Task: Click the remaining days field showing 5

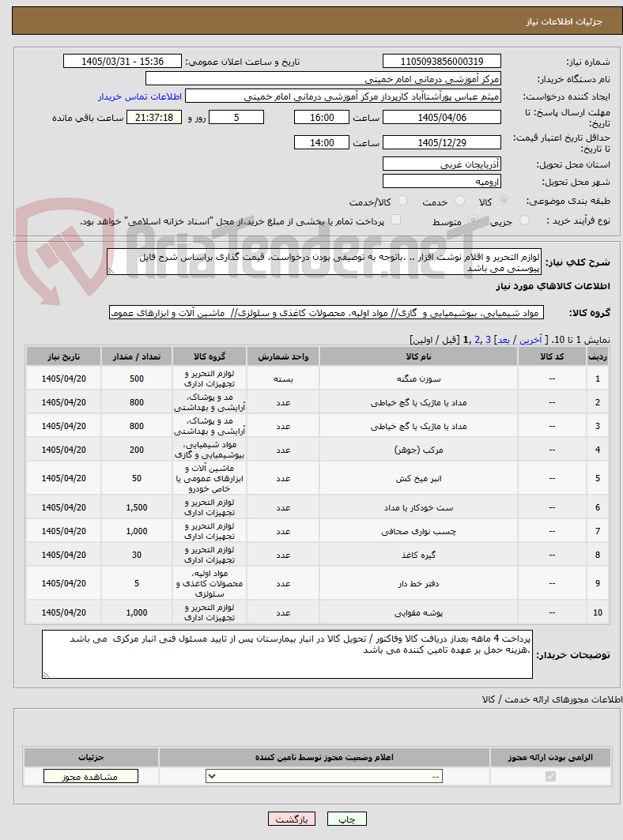Action: [x=236, y=117]
